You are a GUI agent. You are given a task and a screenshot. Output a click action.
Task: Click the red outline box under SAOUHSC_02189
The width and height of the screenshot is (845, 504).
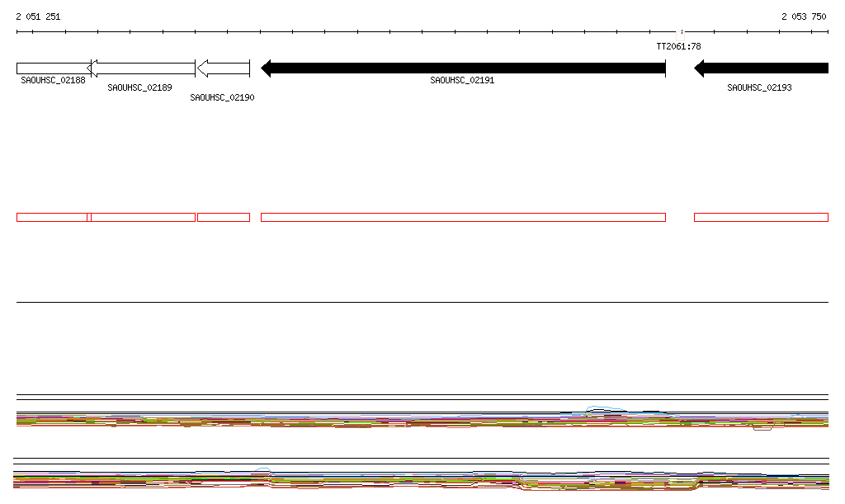coord(143,217)
